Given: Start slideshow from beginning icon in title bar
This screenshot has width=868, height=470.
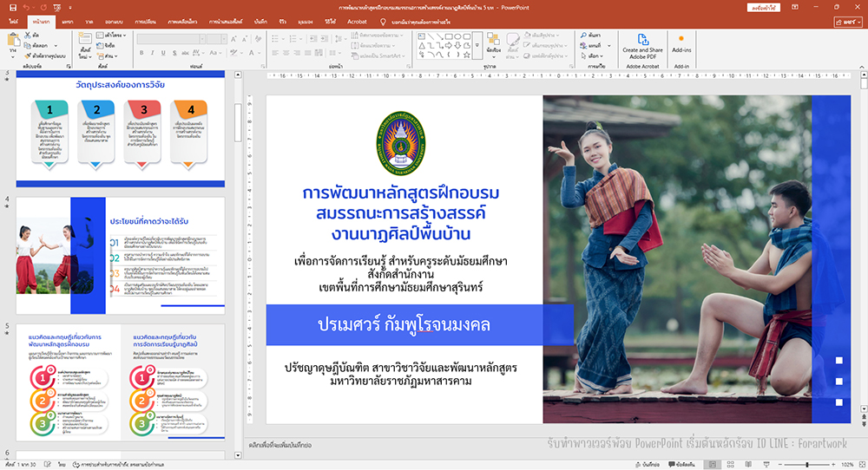Looking at the screenshot, I should (x=57, y=8).
